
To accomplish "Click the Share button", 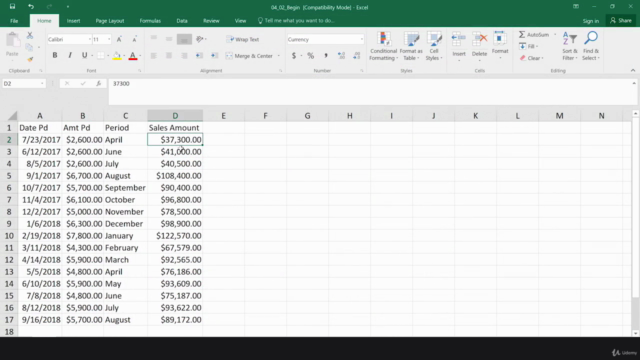I will (620, 20).
